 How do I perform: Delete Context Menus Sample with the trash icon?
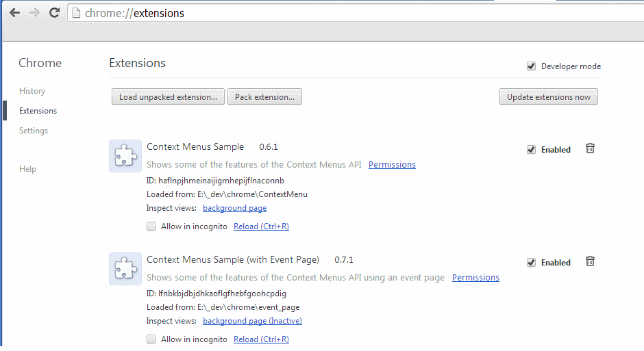tap(590, 148)
